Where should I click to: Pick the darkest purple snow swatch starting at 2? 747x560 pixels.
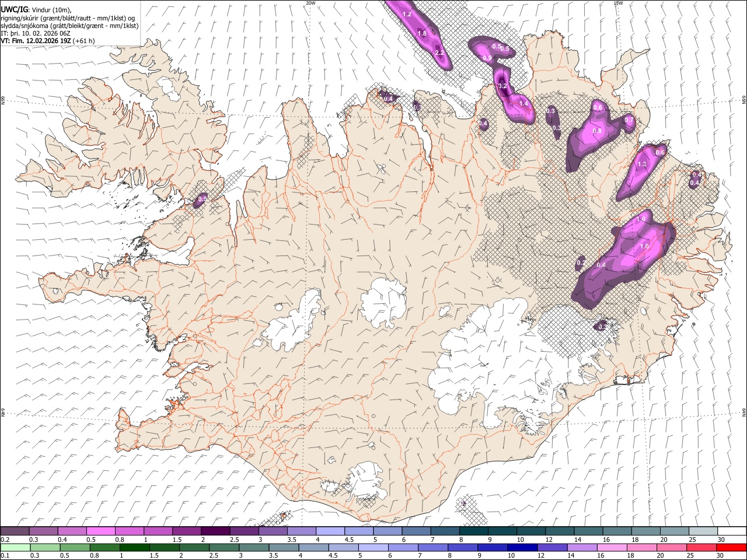pos(215,531)
